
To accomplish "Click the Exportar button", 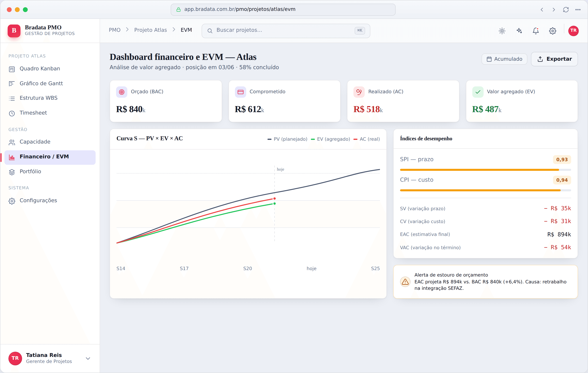I will pos(554,59).
